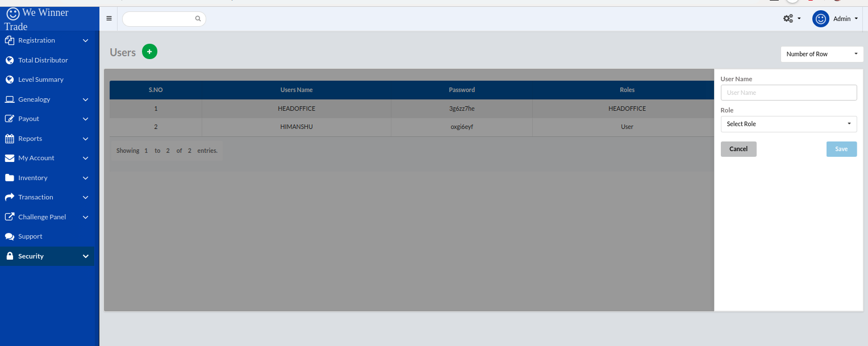Open the Reports sidebar menu
Viewport: 868px width, 346px height.
click(x=30, y=139)
